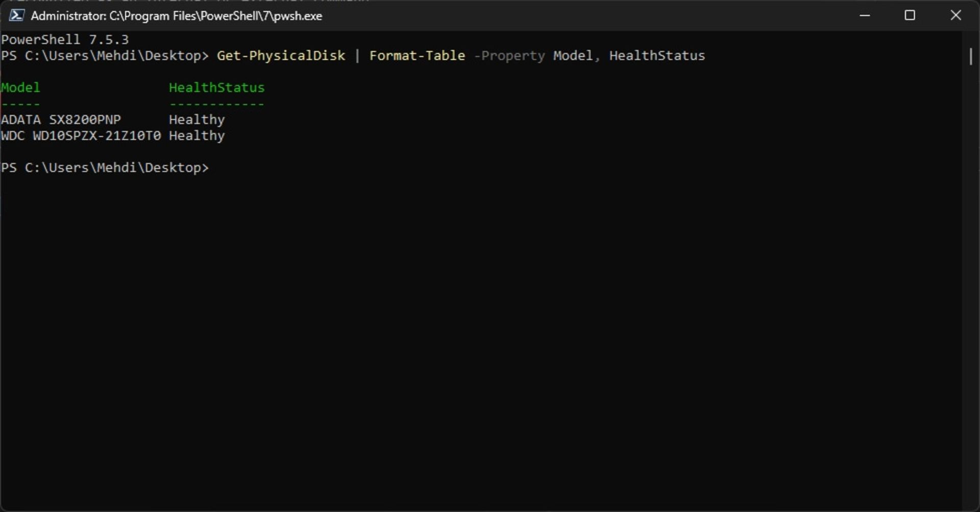Click the window title text pwsh.exe path
This screenshot has width=980, height=512.
click(176, 16)
